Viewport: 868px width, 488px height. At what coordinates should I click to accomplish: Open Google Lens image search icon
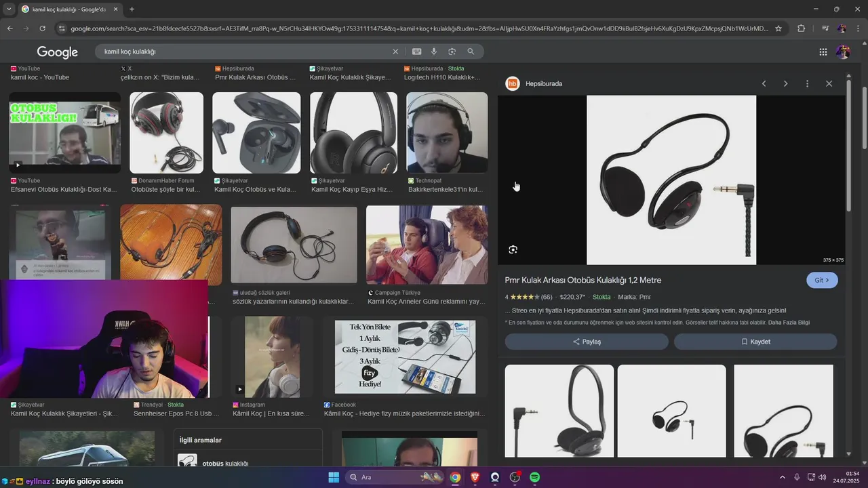point(452,52)
